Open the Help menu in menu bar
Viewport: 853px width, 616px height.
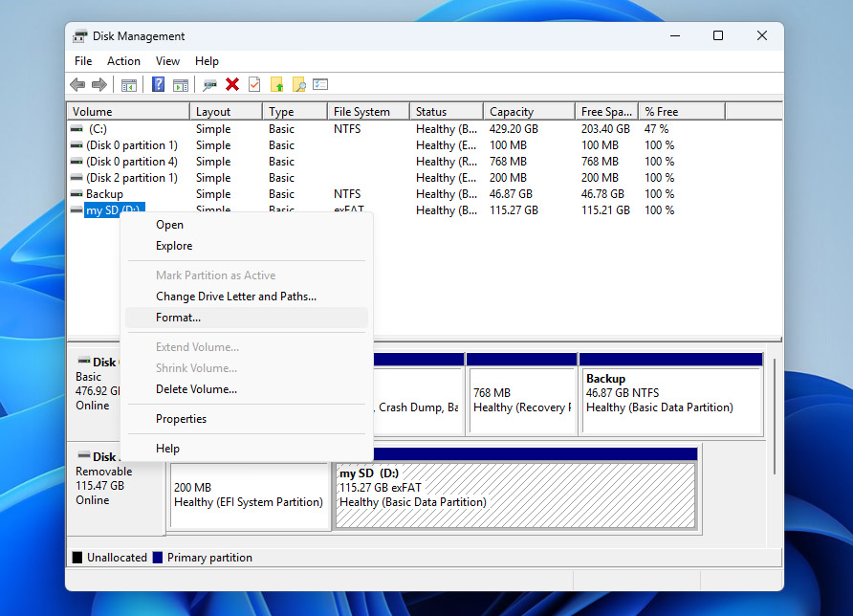point(207,61)
